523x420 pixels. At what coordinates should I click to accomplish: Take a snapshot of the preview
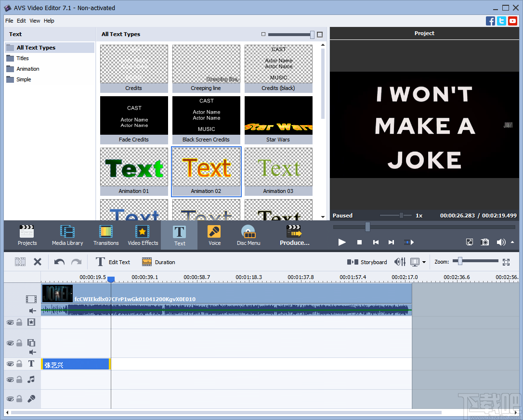point(484,242)
